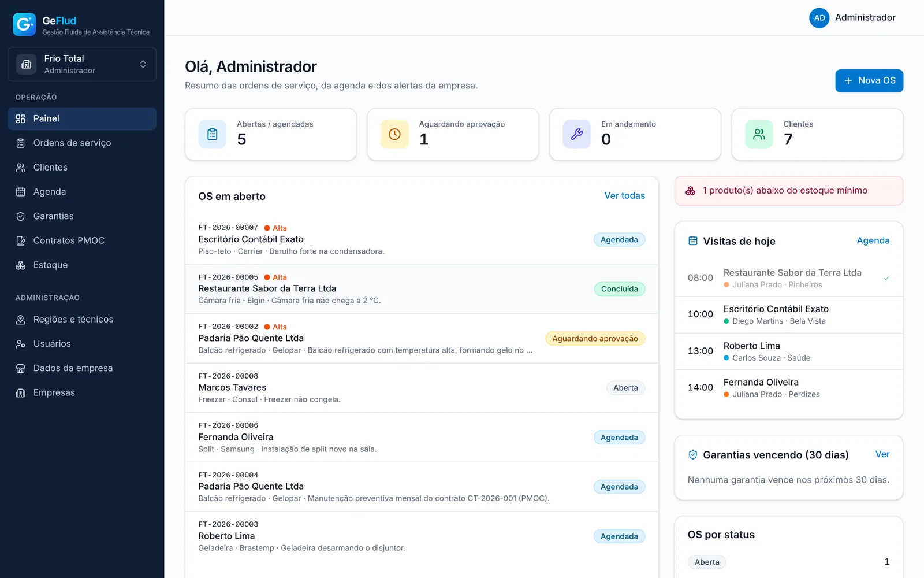This screenshot has width=924, height=578.
Task: Click the GeFlud logo icon
Action: pos(24,24)
